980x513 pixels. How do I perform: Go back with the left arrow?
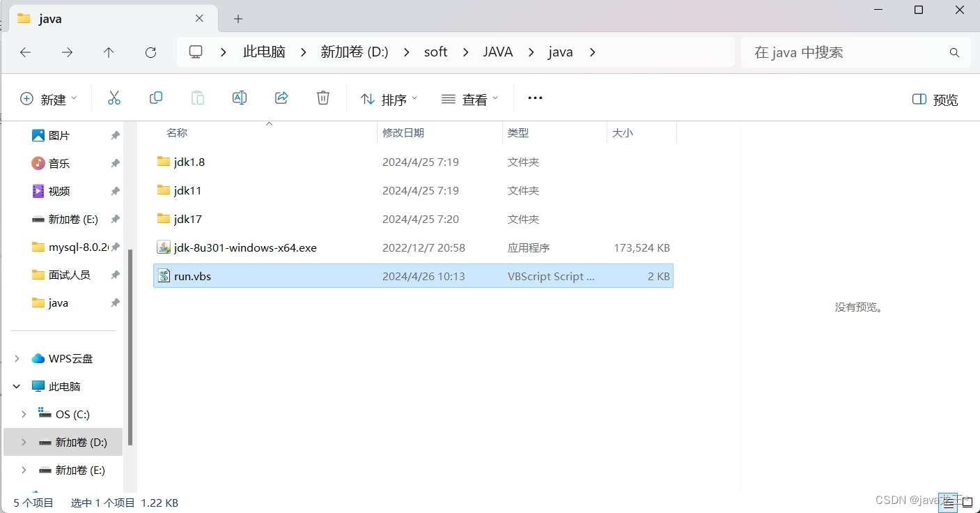(x=25, y=52)
